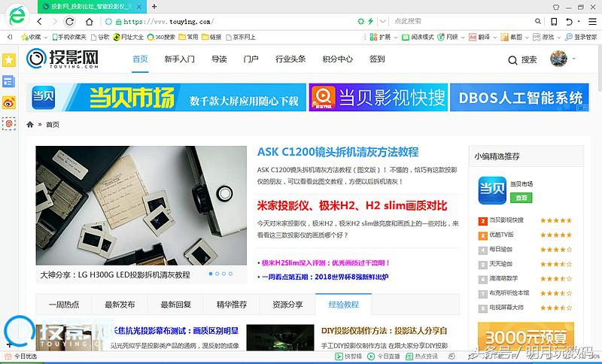The height and width of the screenshot is (364, 602).
Task: Click the lightning speed-mode icon in address bar
Action: pos(370,22)
